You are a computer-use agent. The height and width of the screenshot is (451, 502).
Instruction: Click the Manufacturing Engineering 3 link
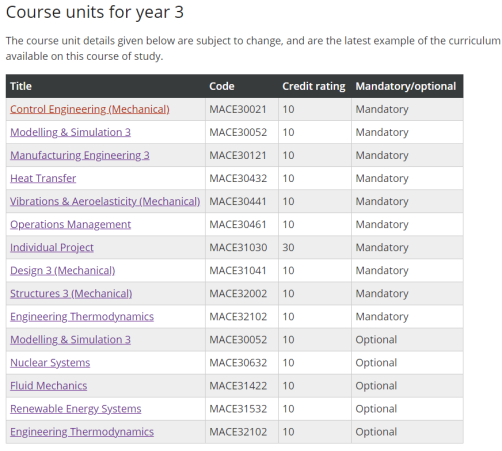[x=80, y=155]
